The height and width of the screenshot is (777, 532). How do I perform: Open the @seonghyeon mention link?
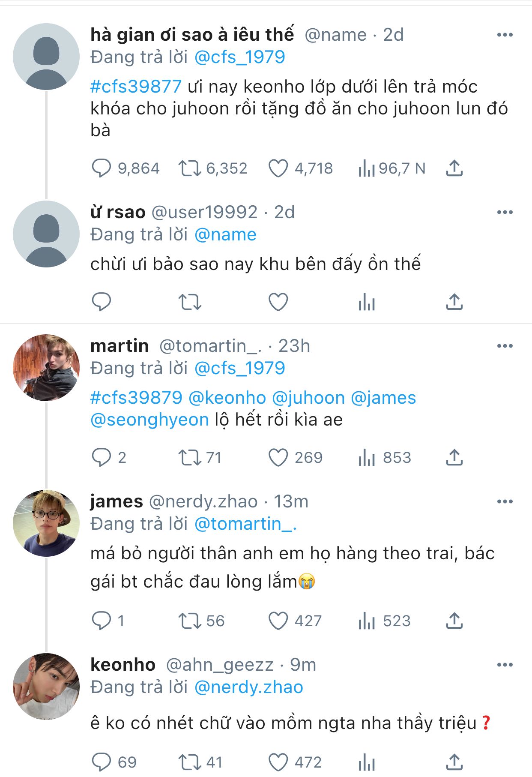[149, 420]
